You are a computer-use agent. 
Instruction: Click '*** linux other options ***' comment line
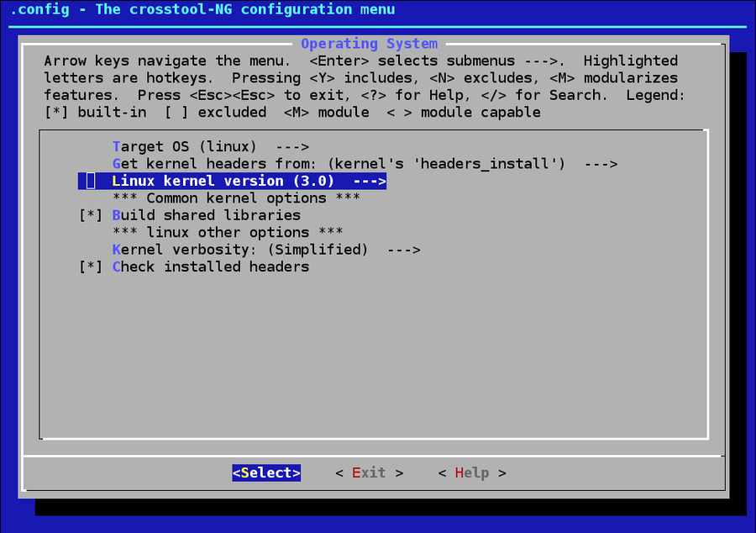(228, 233)
